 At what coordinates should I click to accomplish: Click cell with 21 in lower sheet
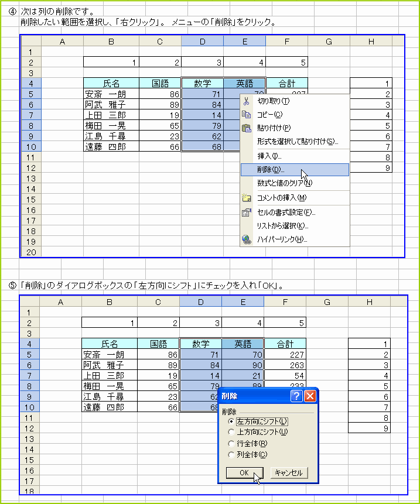click(x=243, y=375)
